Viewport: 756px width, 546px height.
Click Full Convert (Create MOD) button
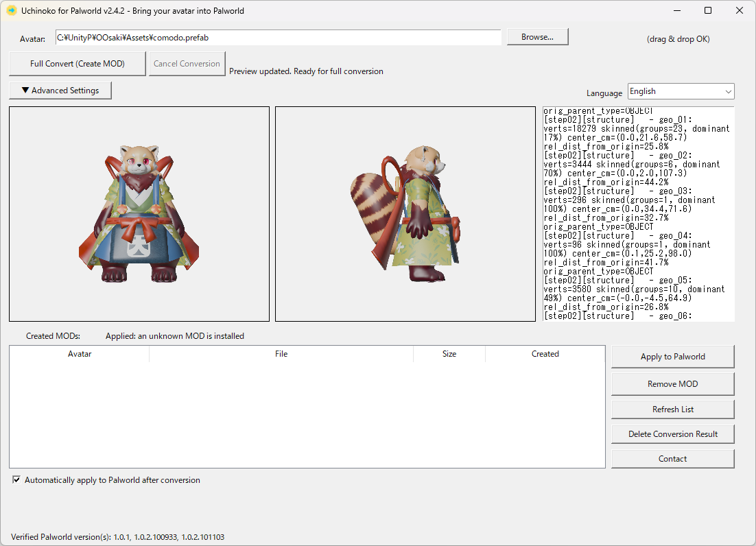pos(77,64)
